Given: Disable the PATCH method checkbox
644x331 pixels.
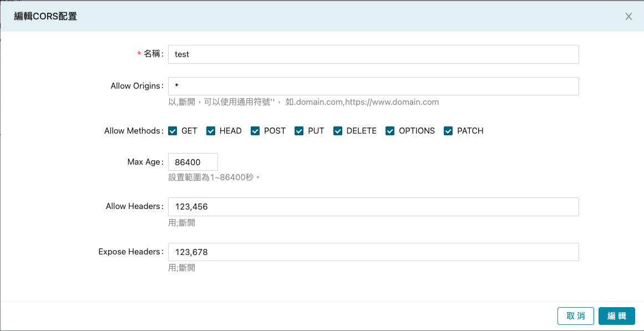Looking at the screenshot, I should coord(448,131).
